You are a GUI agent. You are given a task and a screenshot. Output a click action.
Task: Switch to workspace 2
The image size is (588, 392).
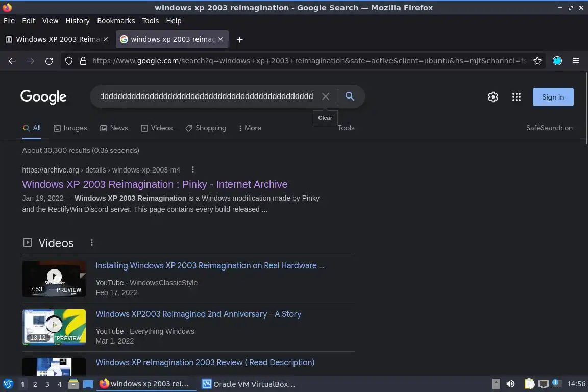point(35,384)
